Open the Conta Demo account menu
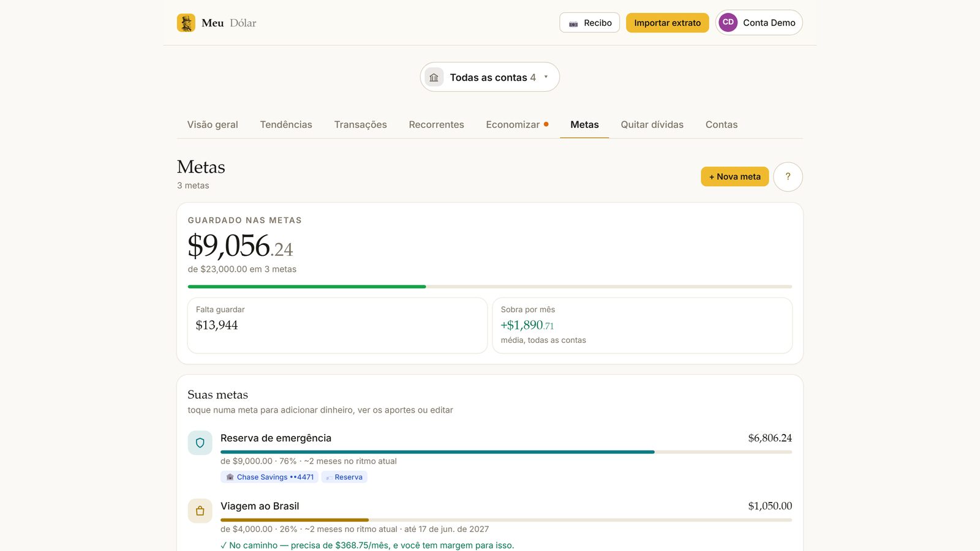The height and width of the screenshot is (551, 980). [x=759, y=23]
